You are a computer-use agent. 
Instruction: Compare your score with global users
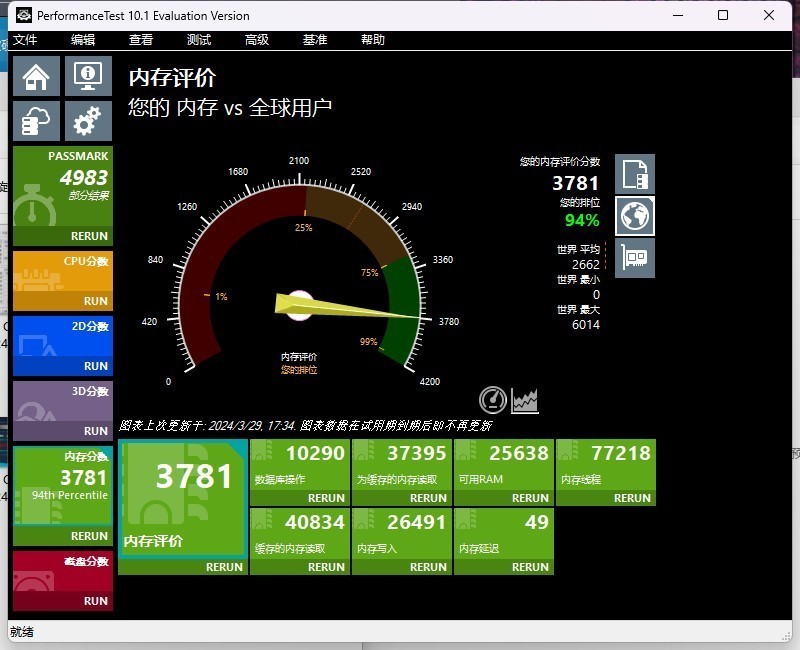(x=634, y=215)
